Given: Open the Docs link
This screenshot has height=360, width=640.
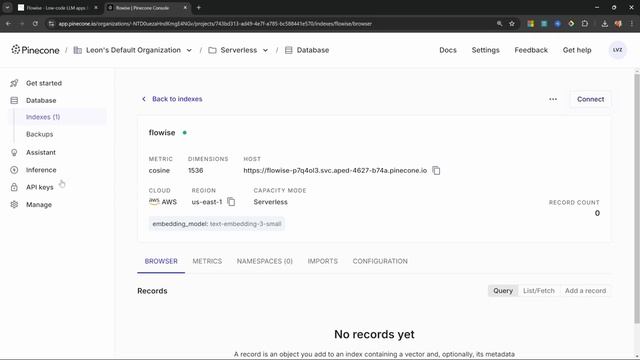Looking at the screenshot, I should coord(448,50).
